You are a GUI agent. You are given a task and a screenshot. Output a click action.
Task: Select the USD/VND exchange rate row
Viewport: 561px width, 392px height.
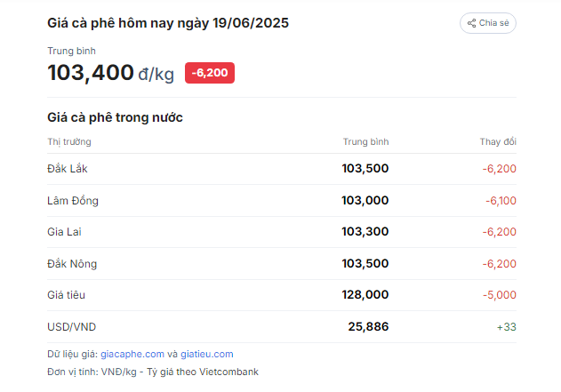click(282, 327)
